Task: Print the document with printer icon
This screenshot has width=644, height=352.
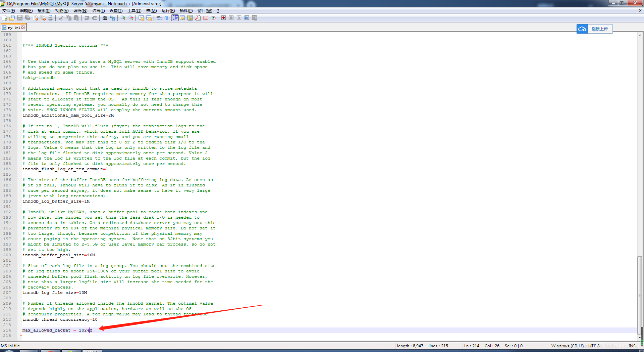Action: [51, 18]
